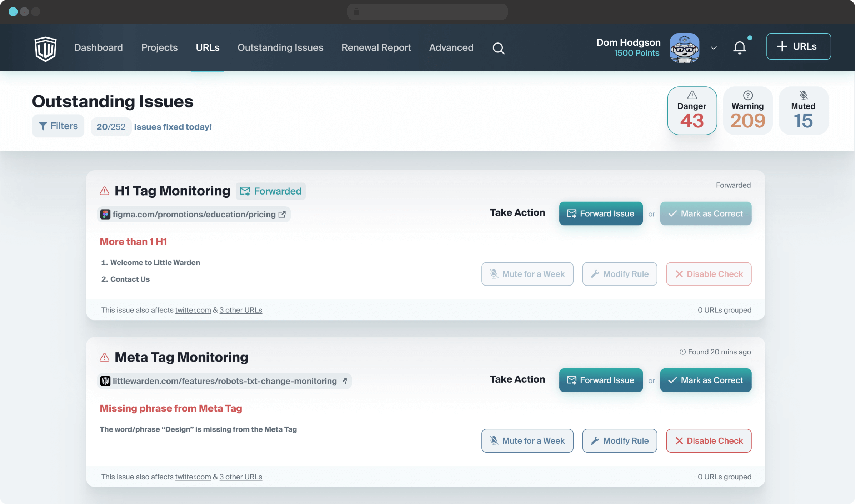
Task: Open the search magnifier icon
Action: point(499,48)
